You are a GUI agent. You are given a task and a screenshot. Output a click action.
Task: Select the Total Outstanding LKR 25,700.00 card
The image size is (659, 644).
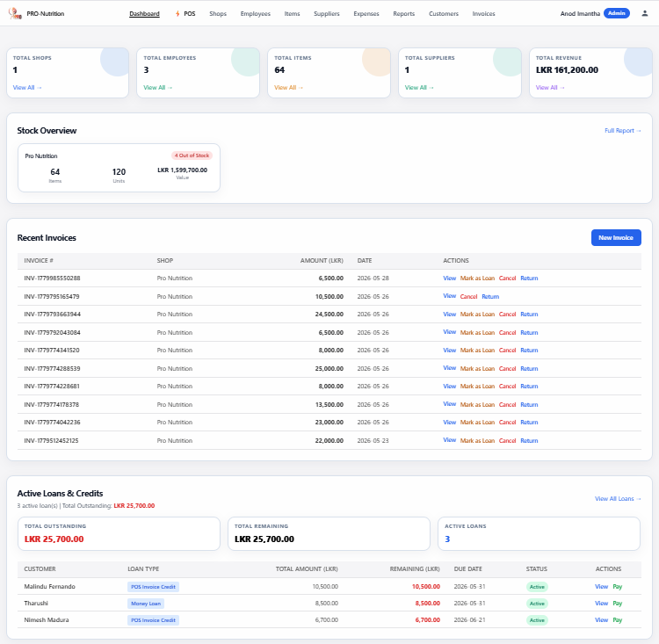[119, 534]
